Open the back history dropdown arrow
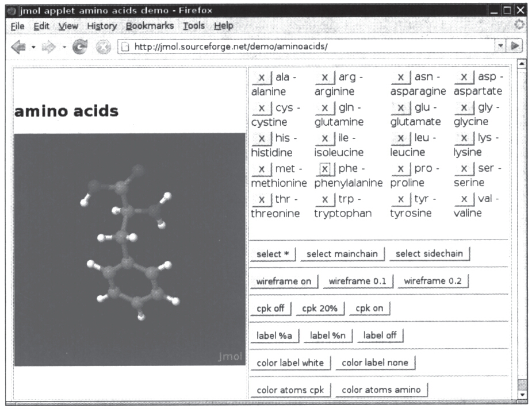 pos(33,47)
